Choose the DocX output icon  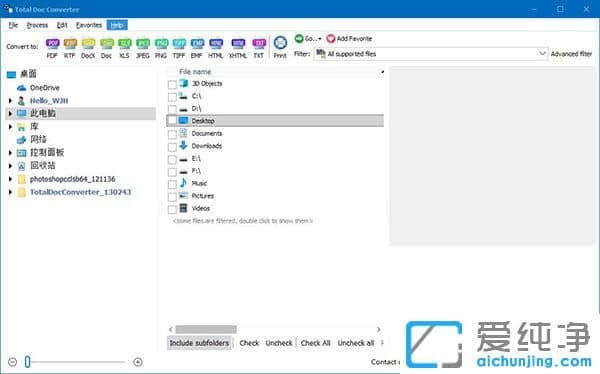pyautogui.click(x=88, y=43)
